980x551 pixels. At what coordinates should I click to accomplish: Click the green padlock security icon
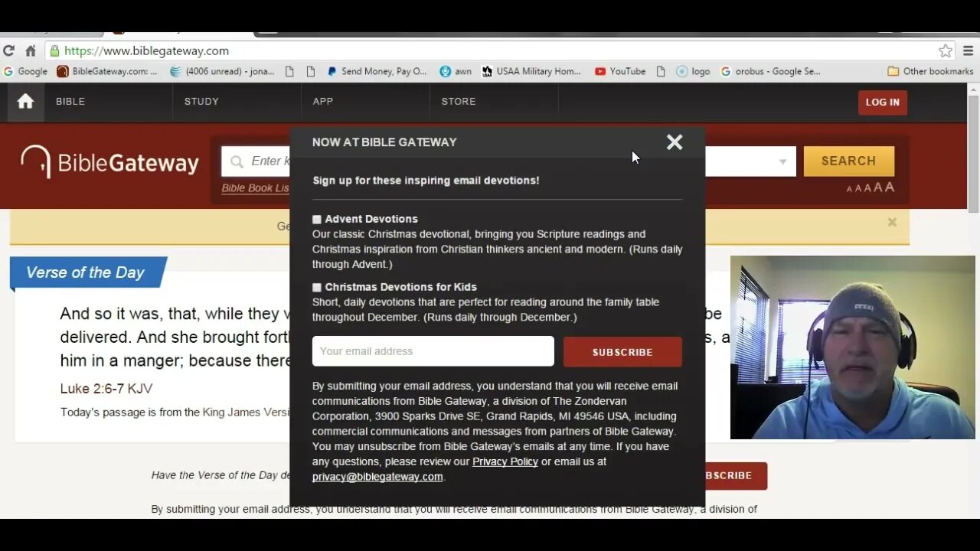[x=54, y=51]
